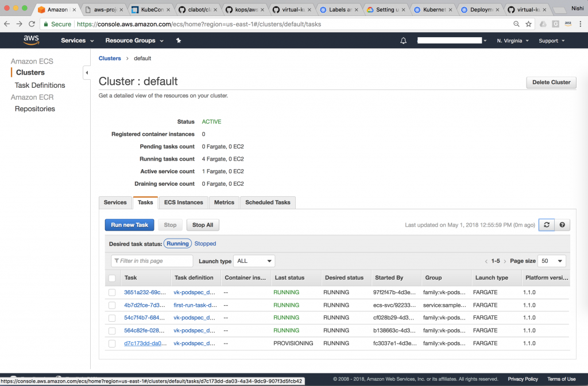This screenshot has height=386, width=588.
Task: Click the Filter in this page field
Action: click(152, 261)
